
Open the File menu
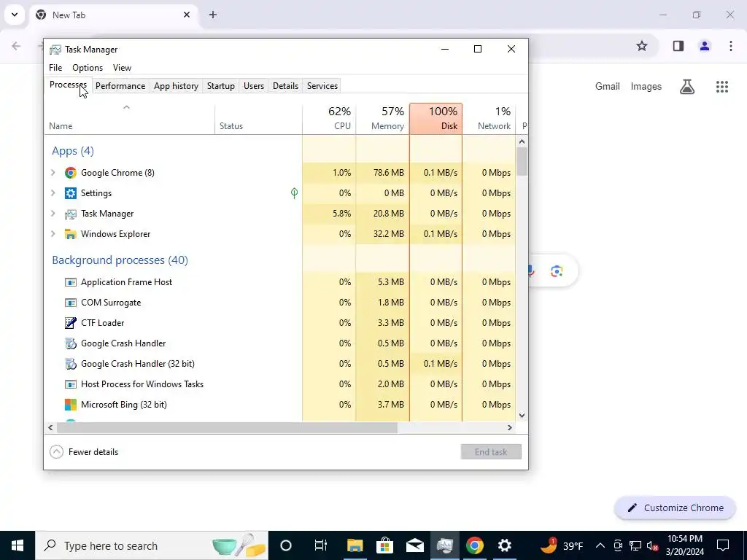click(55, 68)
